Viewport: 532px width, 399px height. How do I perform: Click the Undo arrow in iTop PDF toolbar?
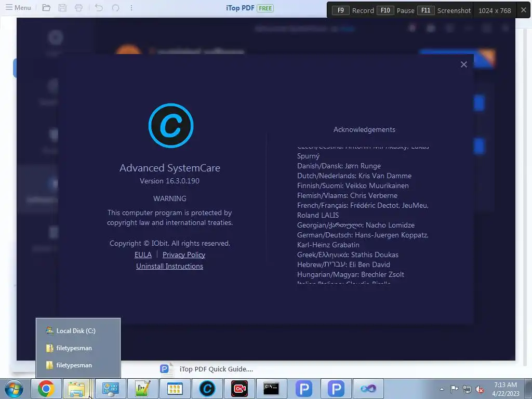(99, 7)
